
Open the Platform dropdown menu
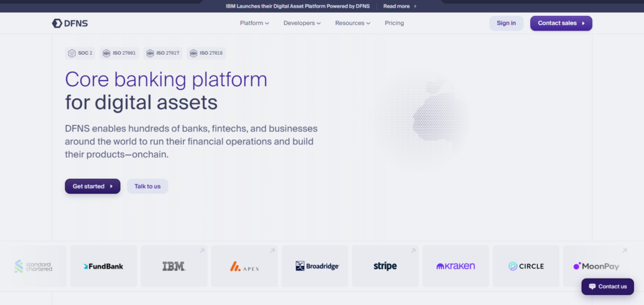pyautogui.click(x=254, y=23)
